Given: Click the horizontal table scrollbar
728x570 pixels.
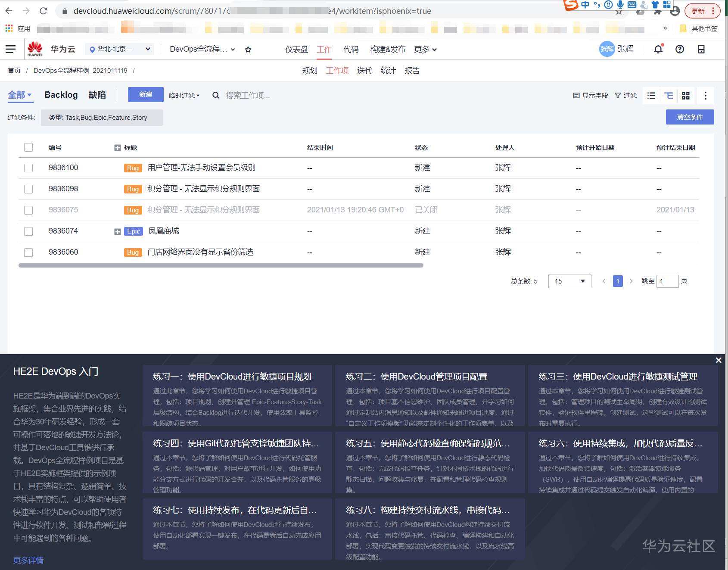Looking at the screenshot, I should pyautogui.click(x=221, y=266).
